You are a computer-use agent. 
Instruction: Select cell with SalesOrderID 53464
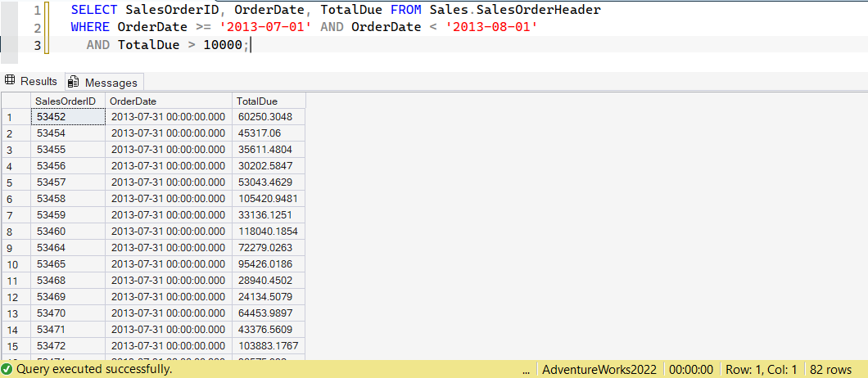pyautogui.click(x=68, y=248)
